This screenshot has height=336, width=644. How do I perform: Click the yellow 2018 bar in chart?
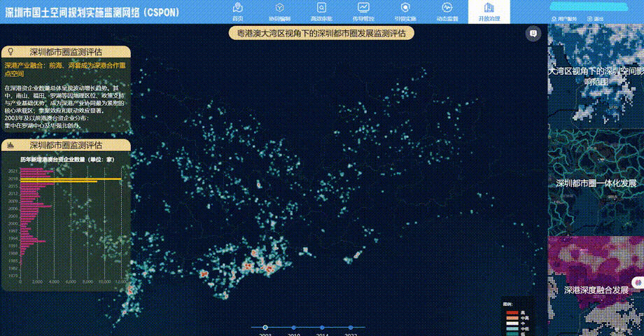(x=70, y=179)
